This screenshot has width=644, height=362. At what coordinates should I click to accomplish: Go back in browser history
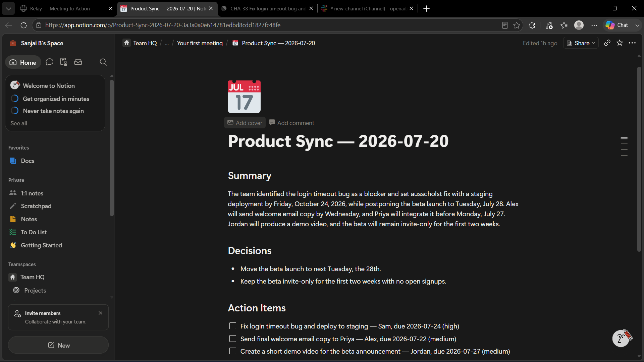pos(9,25)
